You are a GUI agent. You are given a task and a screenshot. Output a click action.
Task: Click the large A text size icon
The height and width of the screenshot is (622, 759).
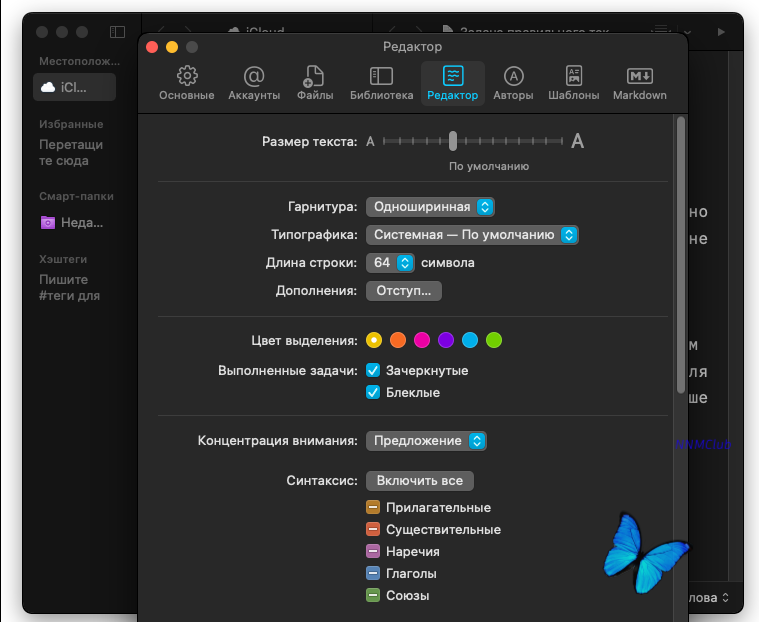click(577, 141)
